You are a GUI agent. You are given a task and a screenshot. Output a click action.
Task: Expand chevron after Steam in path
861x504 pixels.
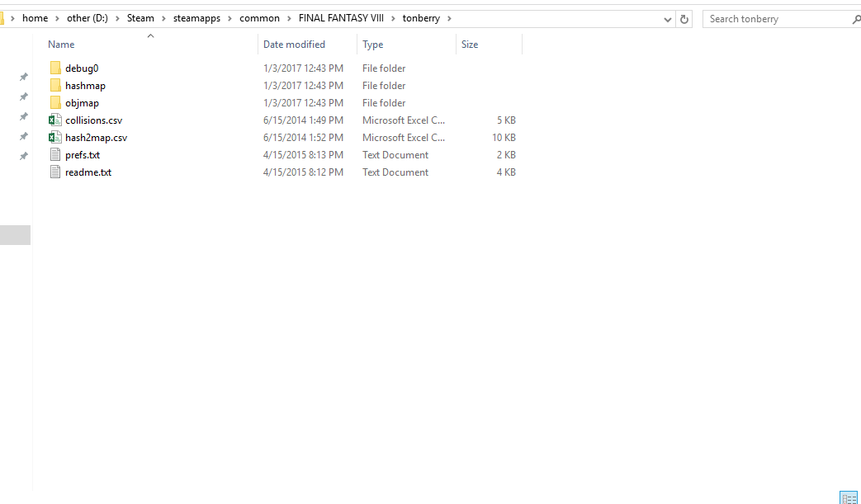click(x=163, y=19)
